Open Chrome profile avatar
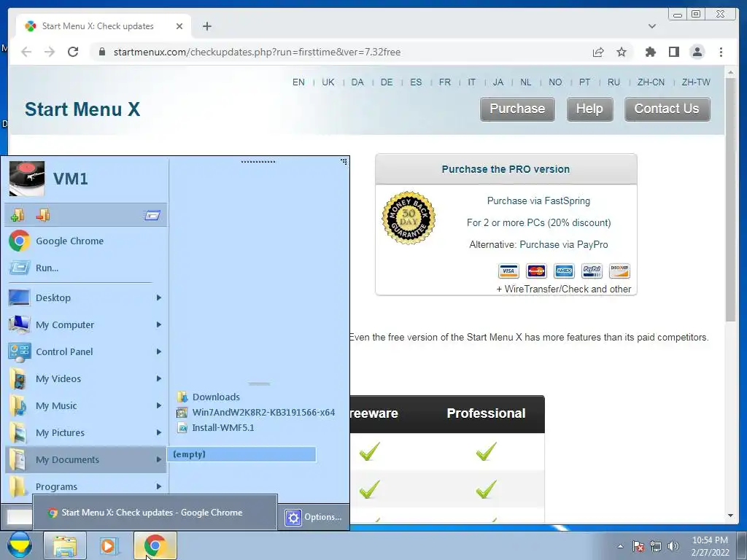The height and width of the screenshot is (560, 747). (697, 52)
